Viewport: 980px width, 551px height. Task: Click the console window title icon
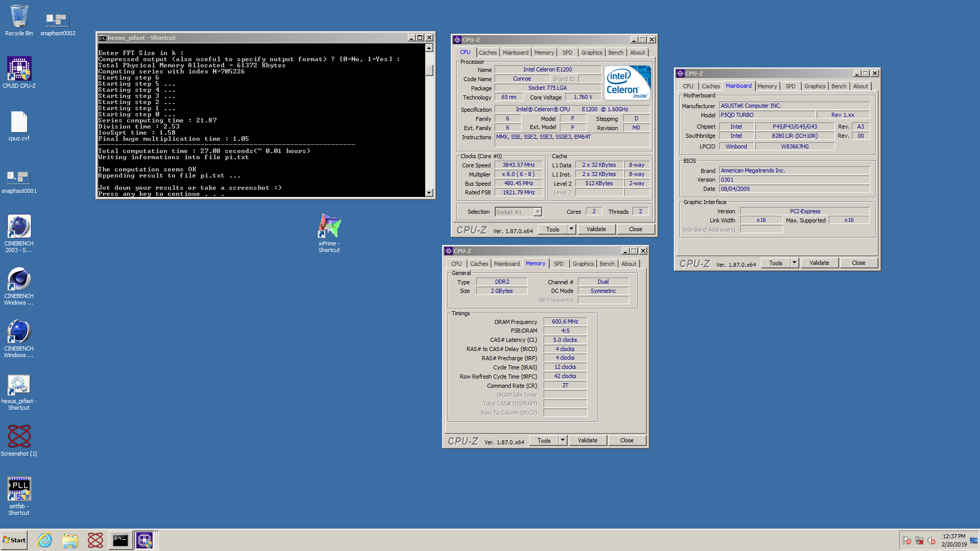pos(102,38)
